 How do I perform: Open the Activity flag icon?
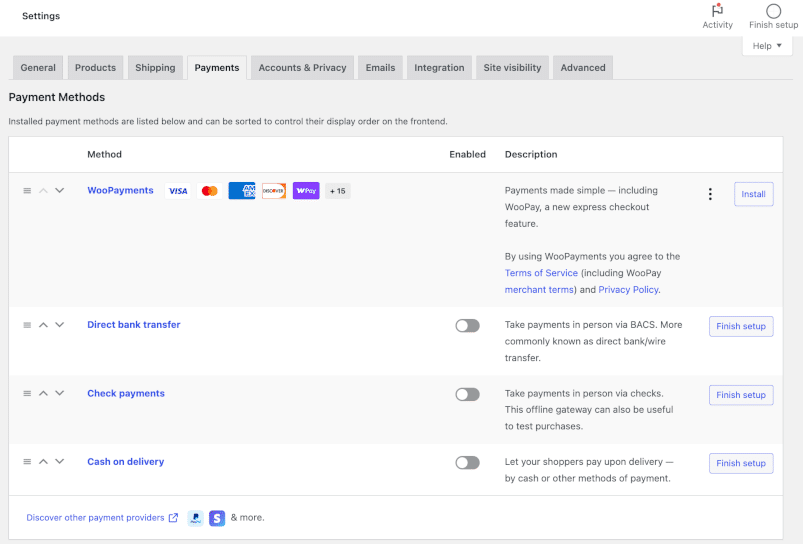coord(717,10)
